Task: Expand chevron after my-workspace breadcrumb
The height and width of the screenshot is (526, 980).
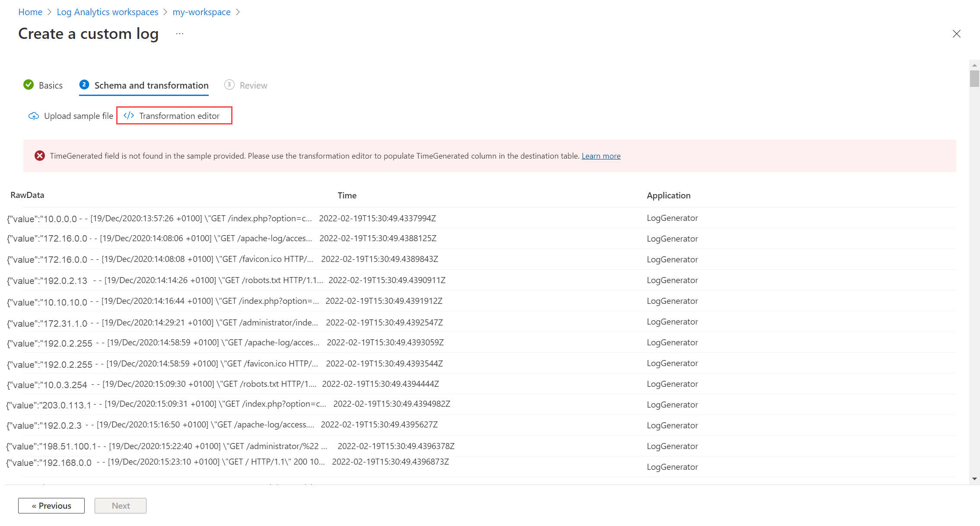Action: pyautogui.click(x=238, y=12)
